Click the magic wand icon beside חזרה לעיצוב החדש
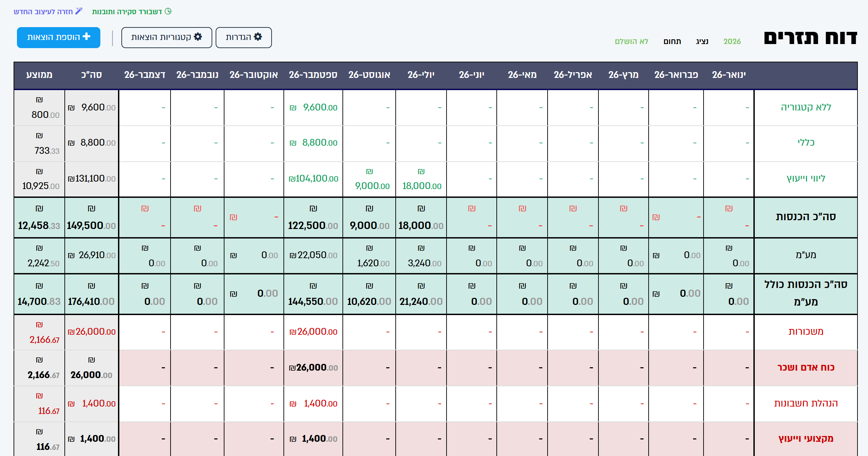868x456 pixels. coord(79,11)
